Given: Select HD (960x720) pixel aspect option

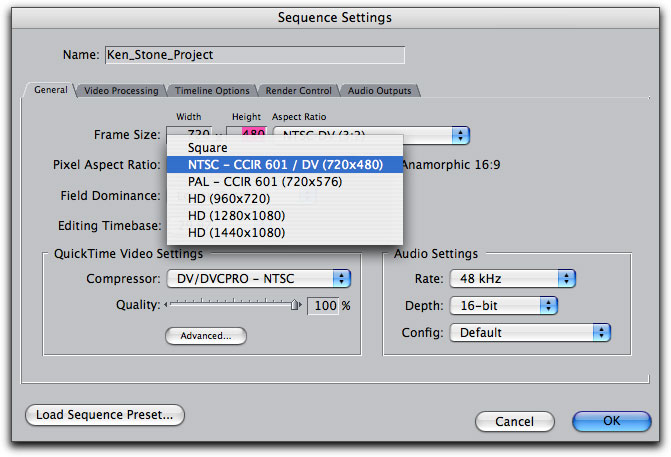Looking at the screenshot, I should [228, 198].
